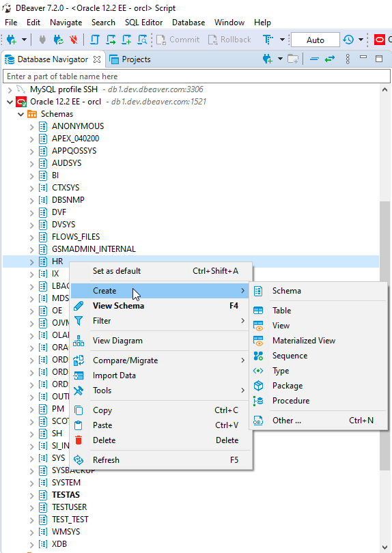The height and width of the screenshot is (553, 392).
Task: Click the Commit button
Action: (178, 40)
